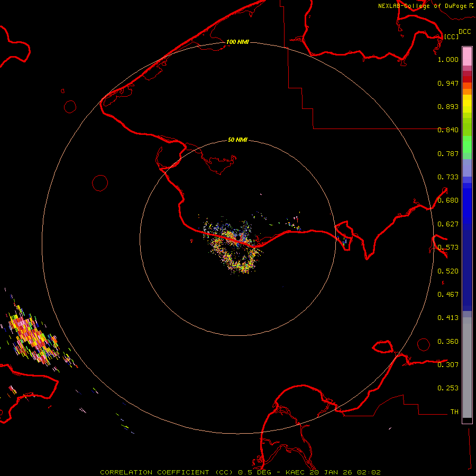Click the 0.467 scale label
476x476 pixels.
point(448,295)
